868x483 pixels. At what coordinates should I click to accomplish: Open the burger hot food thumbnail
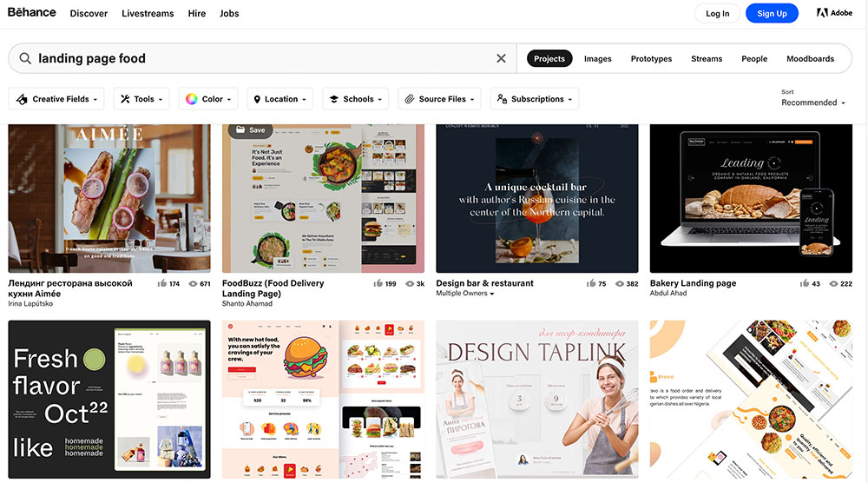pos(323,400)
